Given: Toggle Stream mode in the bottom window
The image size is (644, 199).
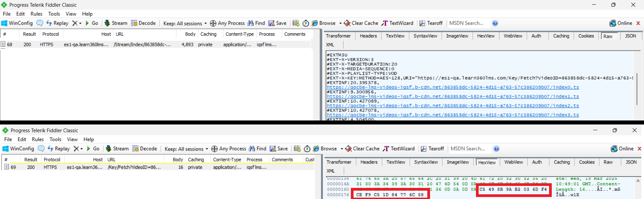Looking at the screenshot, I should pyautogui.click(x=117, y=149).
